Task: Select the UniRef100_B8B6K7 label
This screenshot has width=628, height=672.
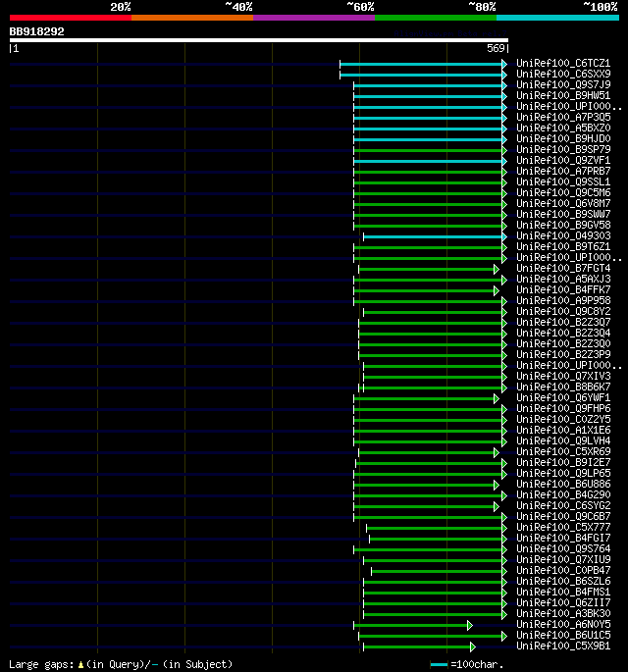Action: [563, 387]
